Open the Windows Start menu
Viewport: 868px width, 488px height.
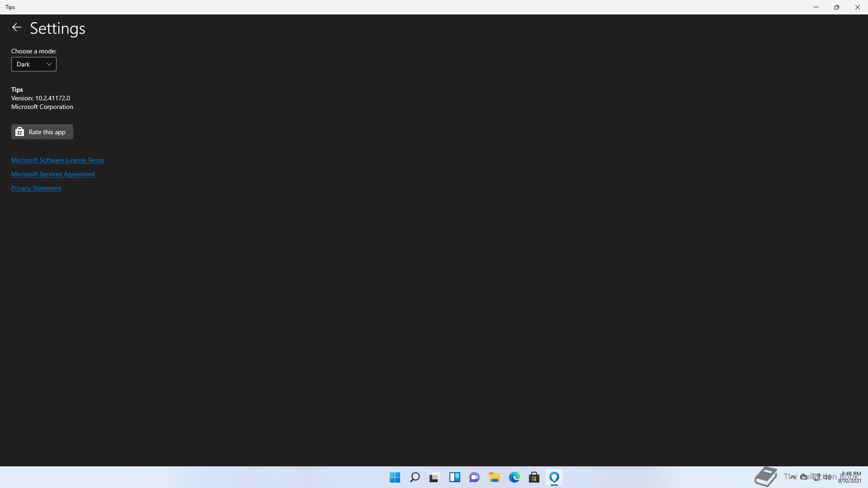pyautogui.click(x=395, y=477)
